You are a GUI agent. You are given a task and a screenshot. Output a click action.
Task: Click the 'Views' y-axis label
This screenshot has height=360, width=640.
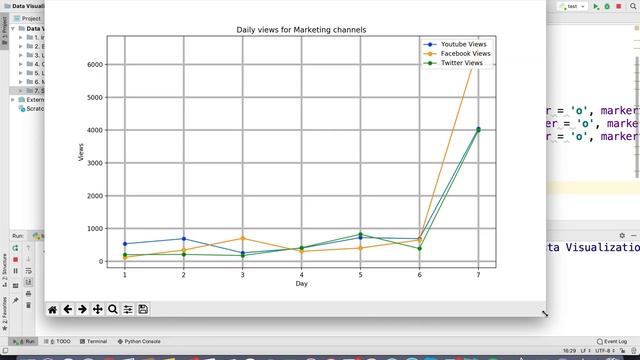tap(81, 152)
